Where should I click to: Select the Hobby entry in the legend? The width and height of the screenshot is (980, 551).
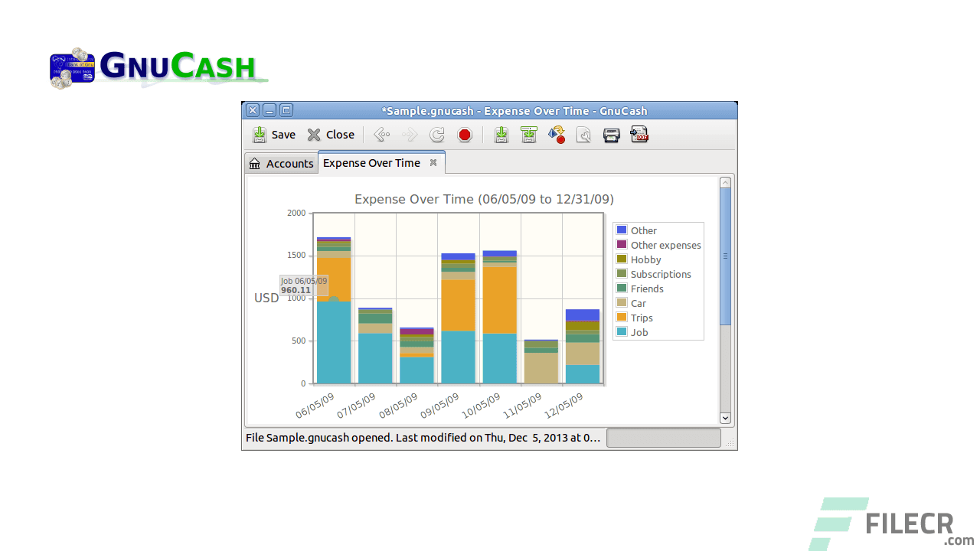tap(645, 259)
